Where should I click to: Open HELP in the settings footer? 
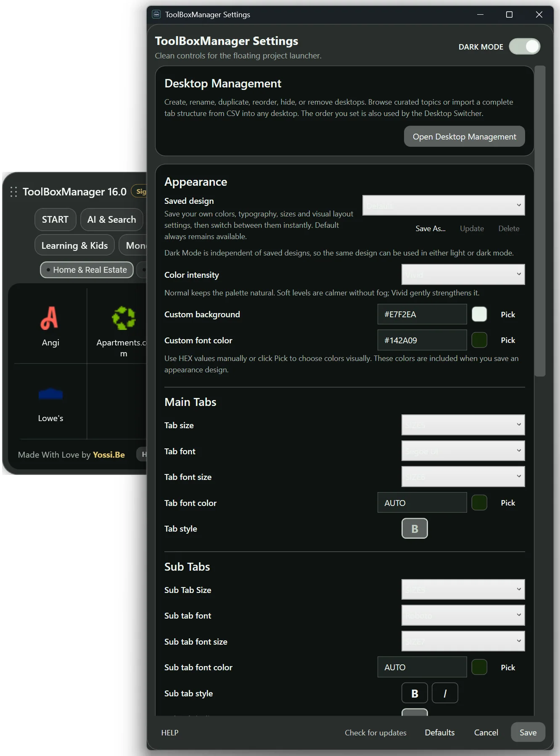tap(170, 732)
